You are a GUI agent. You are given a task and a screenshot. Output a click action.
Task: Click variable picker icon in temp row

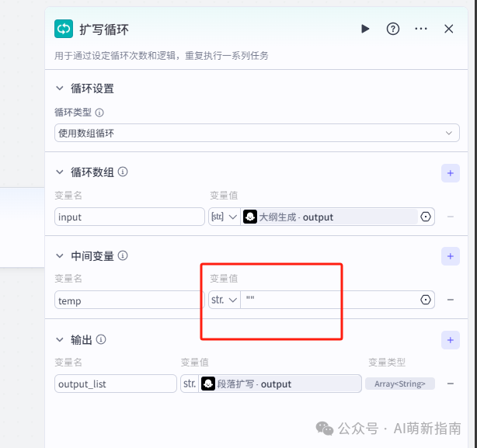[426, 300]
